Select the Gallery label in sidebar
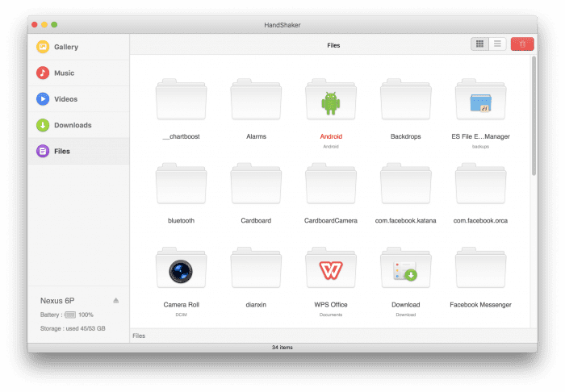Image resolution: width=565 pixels, height=392 pixels. point(66,47)
